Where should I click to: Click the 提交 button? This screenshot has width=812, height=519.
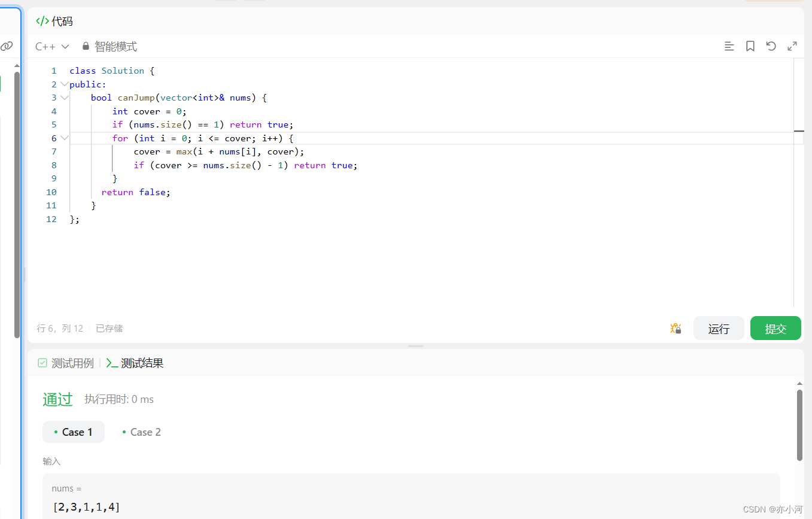(x=775, y=328)
